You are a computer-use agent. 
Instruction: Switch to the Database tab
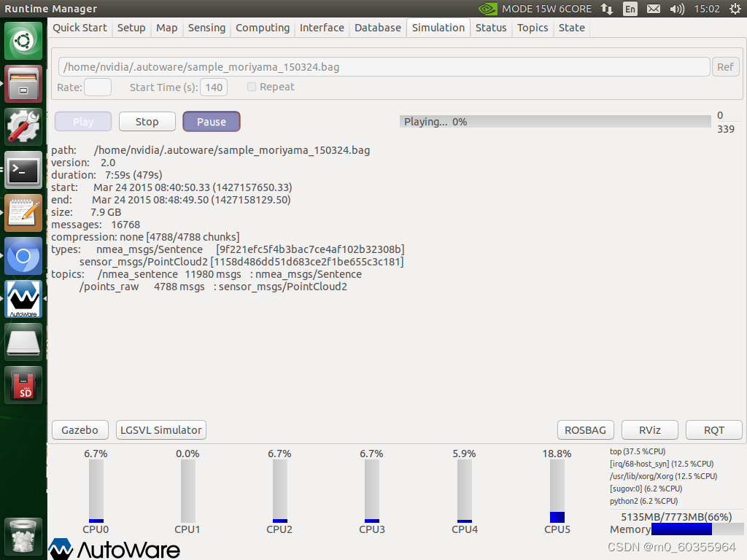click(x=378, y=28)
